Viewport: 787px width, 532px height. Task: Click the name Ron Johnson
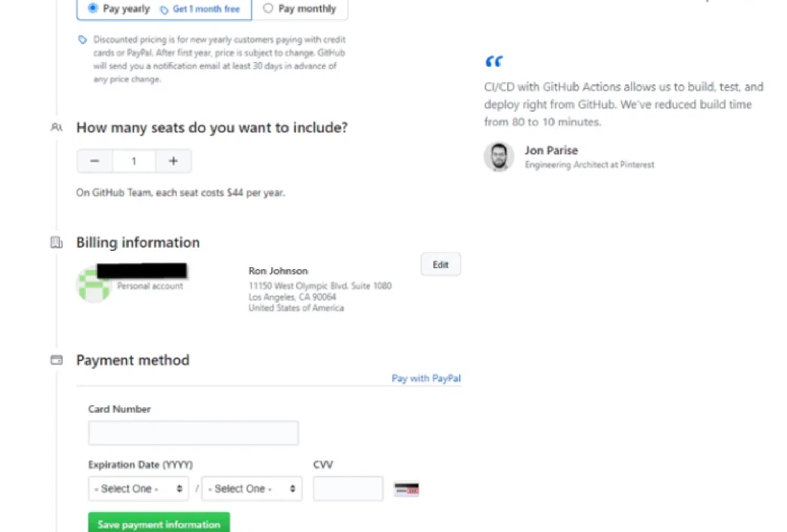click(278, 271)
